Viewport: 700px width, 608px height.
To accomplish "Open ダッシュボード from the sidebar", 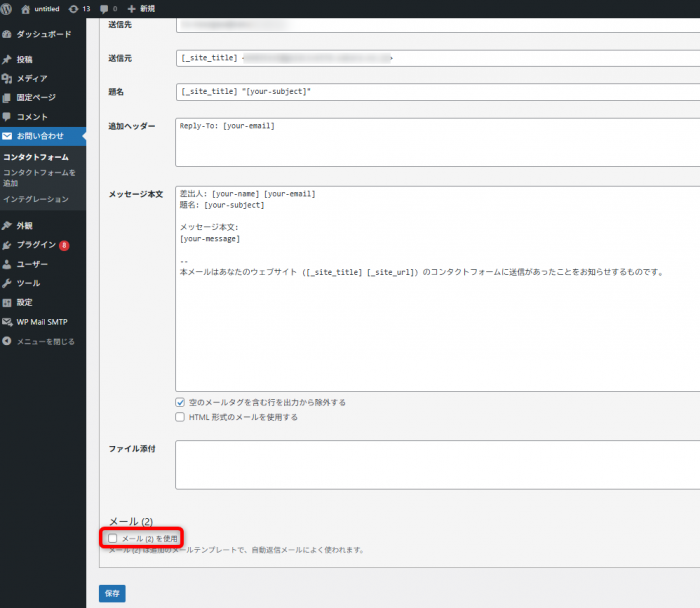I will [43, 34].
